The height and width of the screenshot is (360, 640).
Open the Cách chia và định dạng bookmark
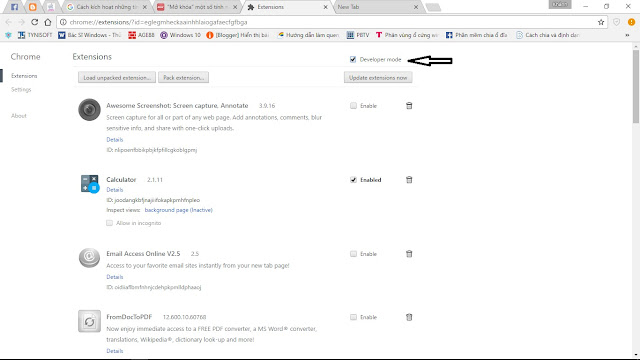pyautogui.click(x=547, y=35)
